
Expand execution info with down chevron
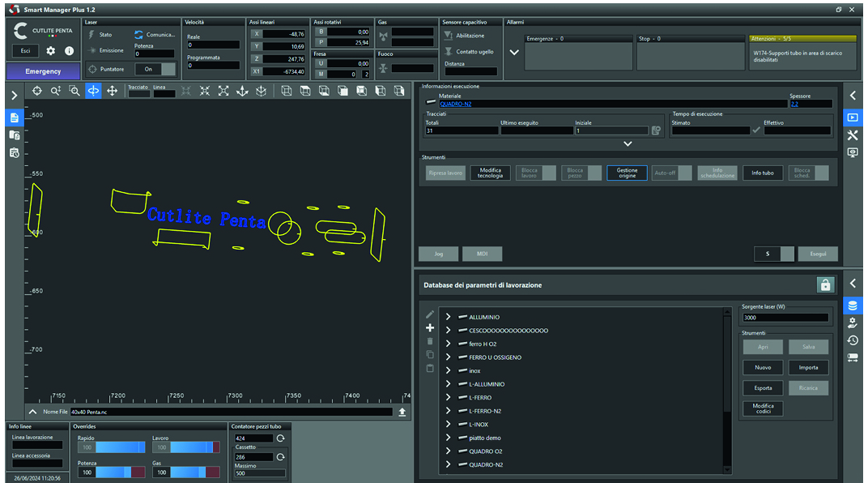tap(628, 143)
